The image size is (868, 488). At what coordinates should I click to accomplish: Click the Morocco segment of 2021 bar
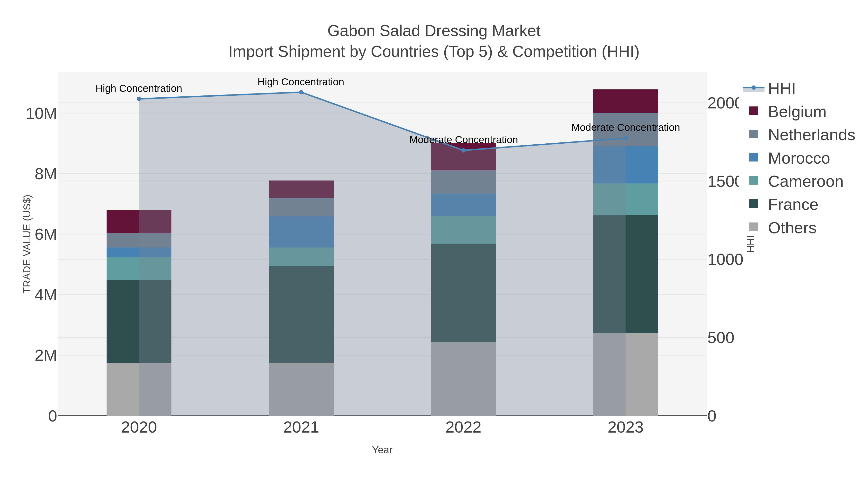301,232
